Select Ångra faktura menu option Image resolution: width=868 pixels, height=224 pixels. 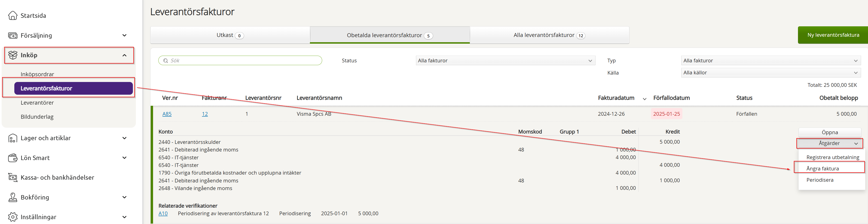(822, 168)
